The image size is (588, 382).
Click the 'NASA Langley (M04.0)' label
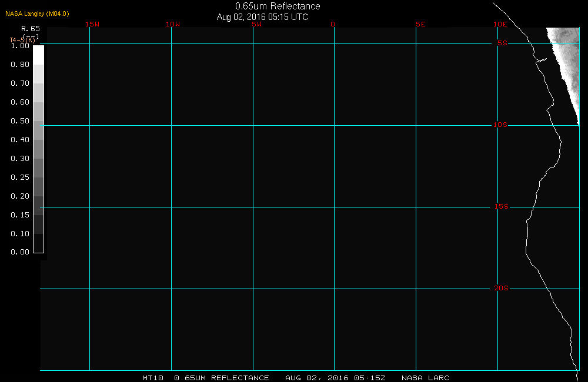pos(37,14)
